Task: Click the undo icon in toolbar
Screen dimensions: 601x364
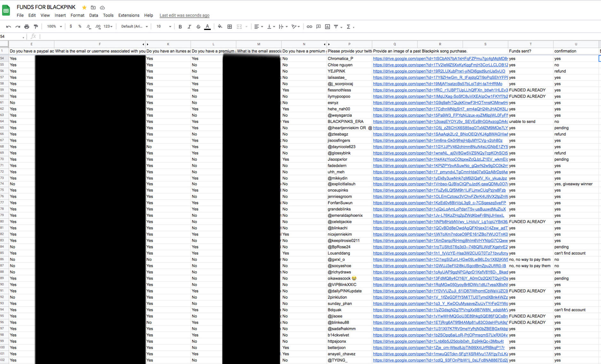Action: pyautogui.click(x=9, y=27)
